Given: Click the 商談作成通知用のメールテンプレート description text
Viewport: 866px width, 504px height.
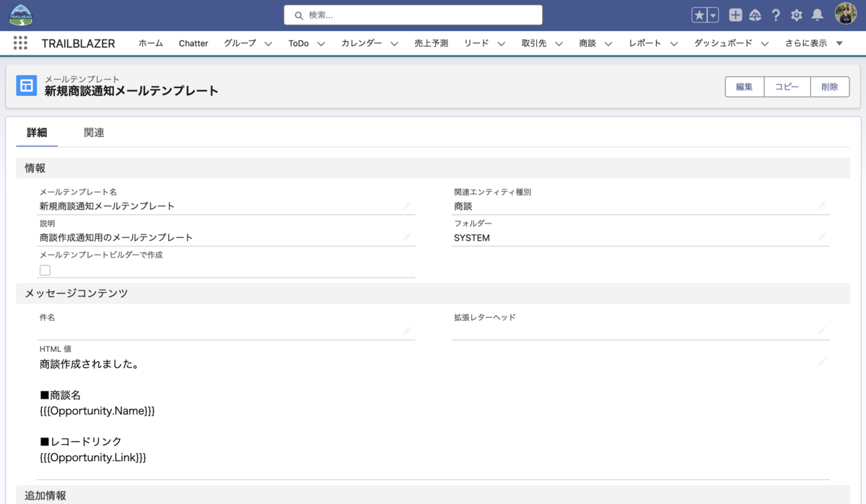Looking at the screenshot, I should click(x=116, y=237).
